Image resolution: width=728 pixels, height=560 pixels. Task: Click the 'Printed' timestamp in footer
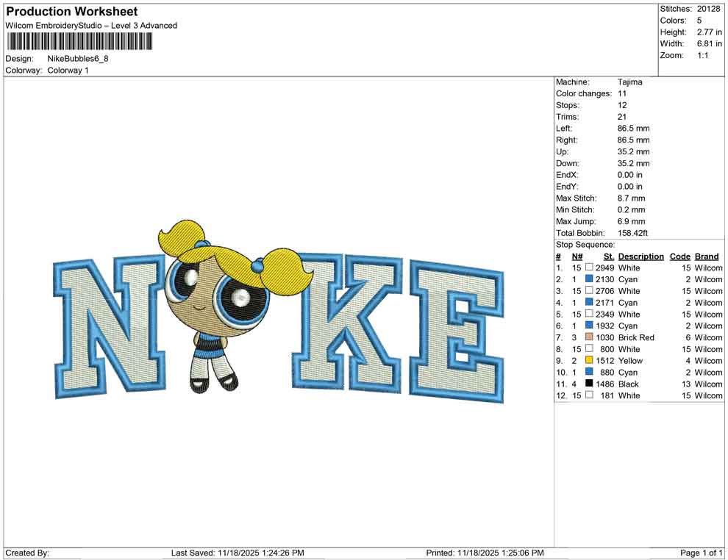pos(485,553)
